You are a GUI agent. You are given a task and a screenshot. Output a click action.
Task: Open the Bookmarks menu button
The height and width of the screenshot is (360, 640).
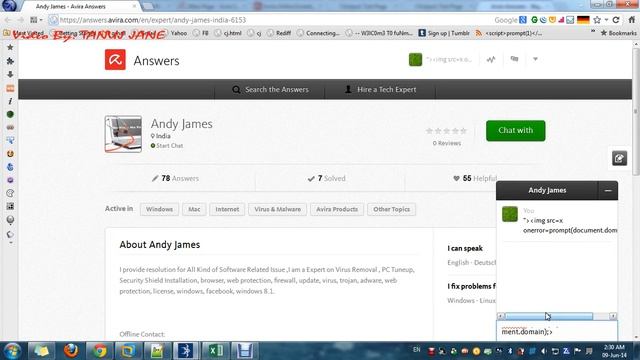point(618,33)
